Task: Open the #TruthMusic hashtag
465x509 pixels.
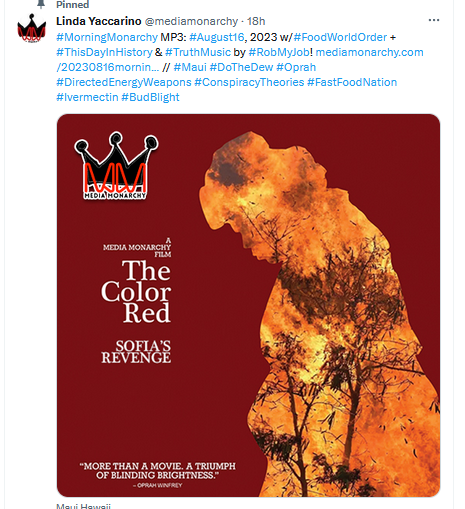Action: [198, 52]
